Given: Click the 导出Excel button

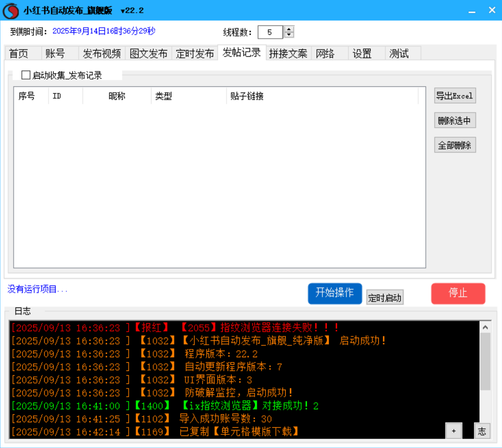Looking at the screenshot, I should point(455,95).
